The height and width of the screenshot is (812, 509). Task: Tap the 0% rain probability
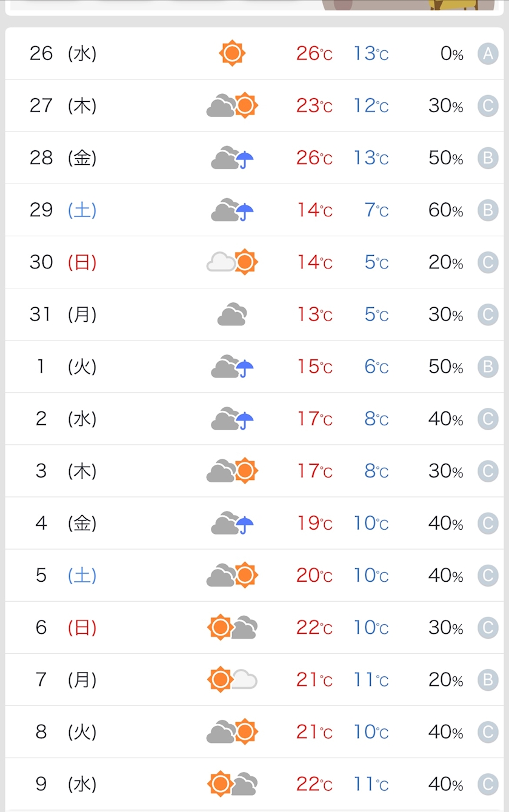coord(451,54)
